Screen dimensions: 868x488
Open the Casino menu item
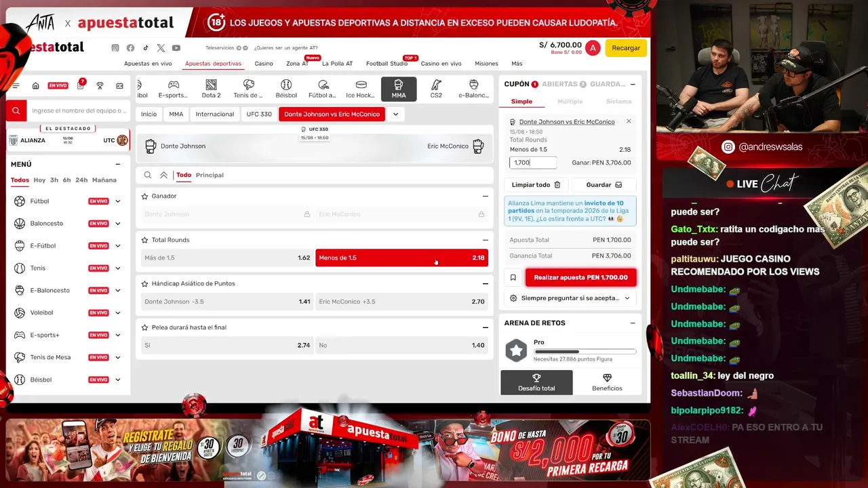pos(264,64)
